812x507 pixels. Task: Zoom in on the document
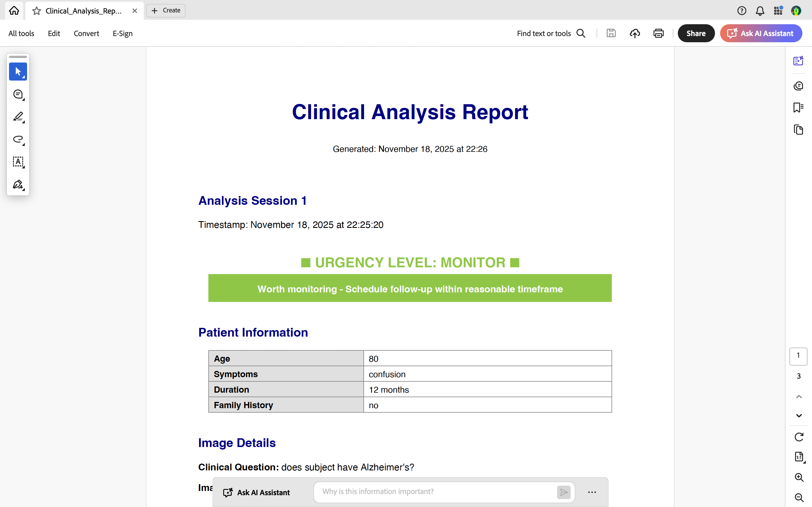pyautogui.click(x=798, y=477)
